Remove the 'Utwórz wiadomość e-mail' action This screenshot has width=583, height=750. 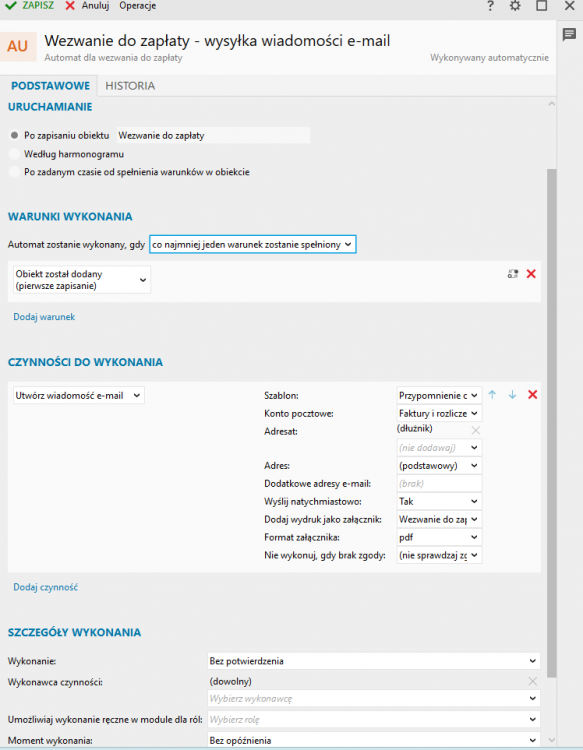(532, 395)
